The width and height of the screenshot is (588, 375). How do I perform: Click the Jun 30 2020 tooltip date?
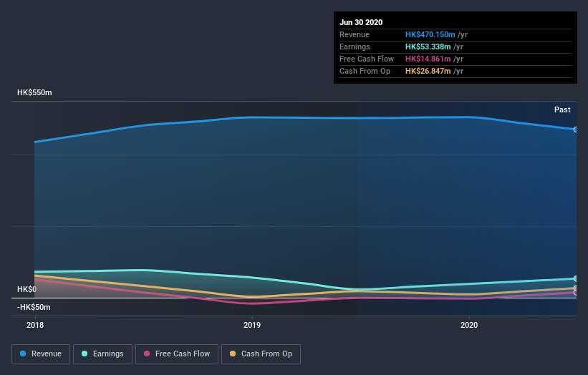point(361,22)
